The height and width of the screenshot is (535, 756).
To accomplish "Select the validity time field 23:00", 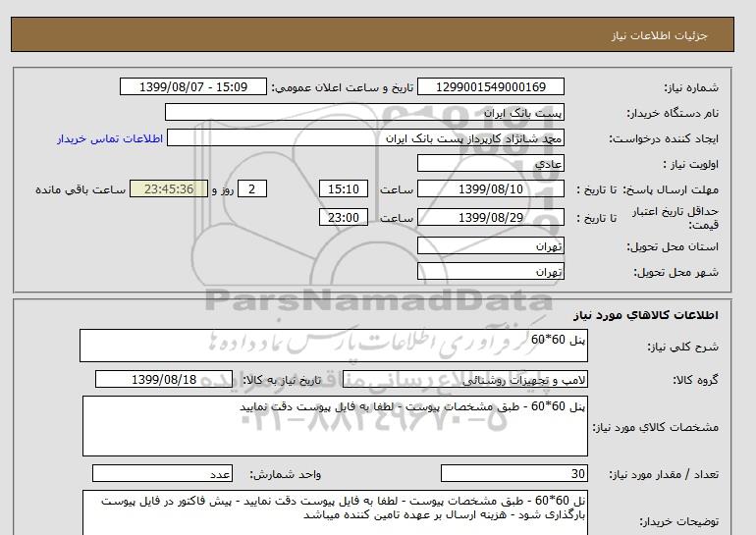I will pyautogui.click(x=344, y=217).
